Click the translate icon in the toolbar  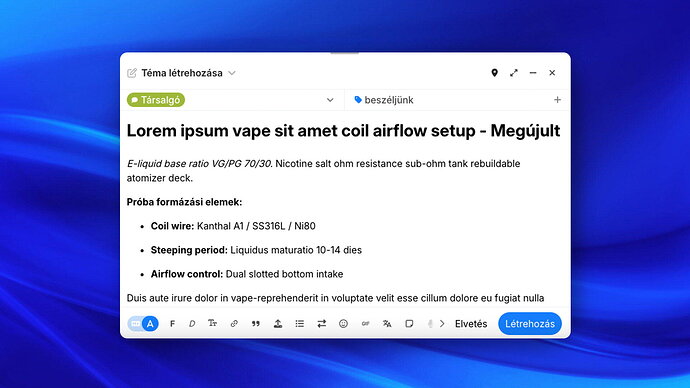(x=387, y=324)
